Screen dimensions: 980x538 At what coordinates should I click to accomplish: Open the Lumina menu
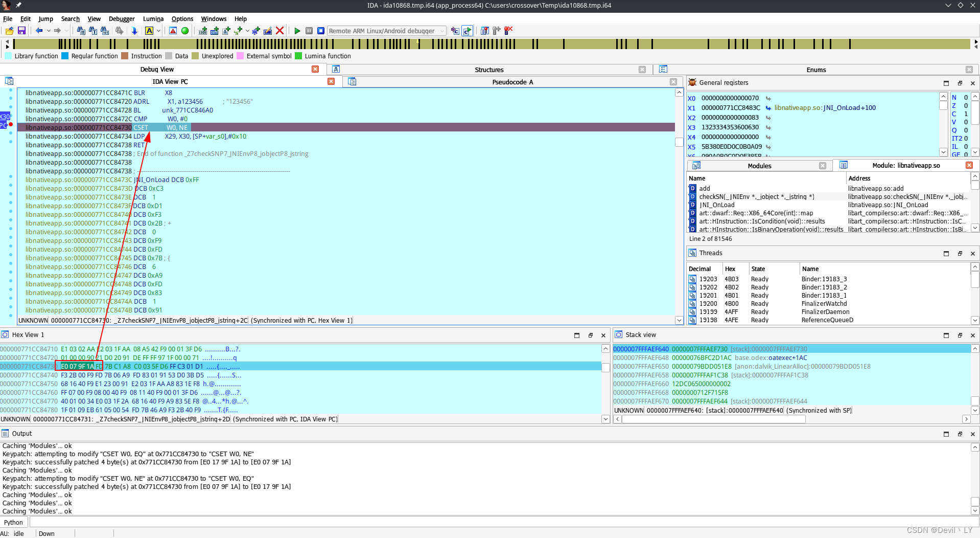(153, 19)
